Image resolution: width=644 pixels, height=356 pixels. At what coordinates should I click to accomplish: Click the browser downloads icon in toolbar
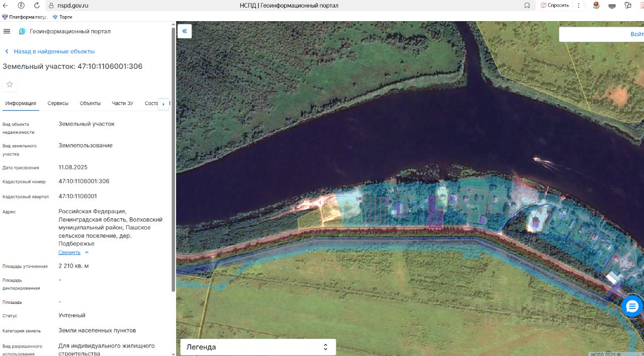click(612, 6)
